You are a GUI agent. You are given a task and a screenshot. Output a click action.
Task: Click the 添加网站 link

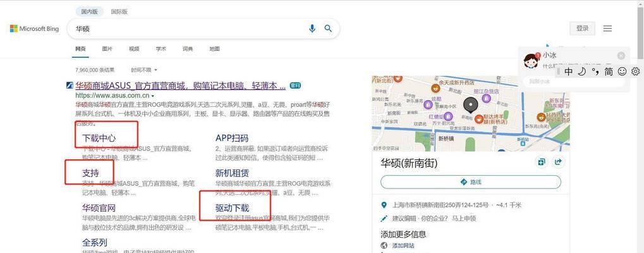[403, 245]
